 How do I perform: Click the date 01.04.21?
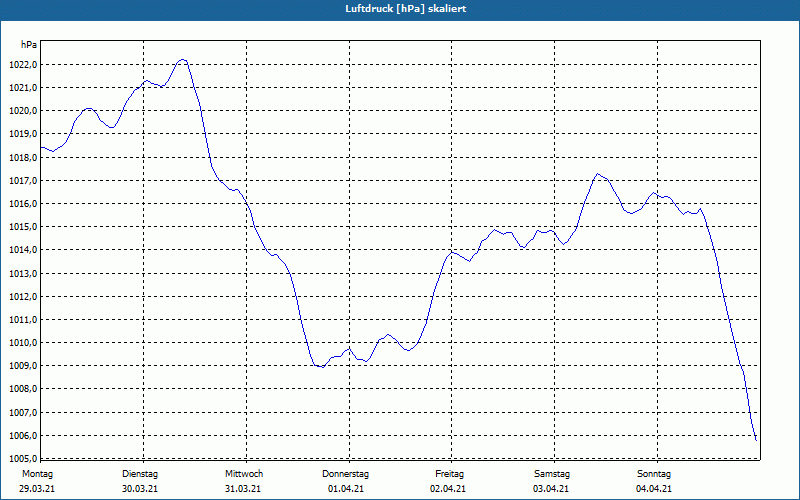[346, 489]
